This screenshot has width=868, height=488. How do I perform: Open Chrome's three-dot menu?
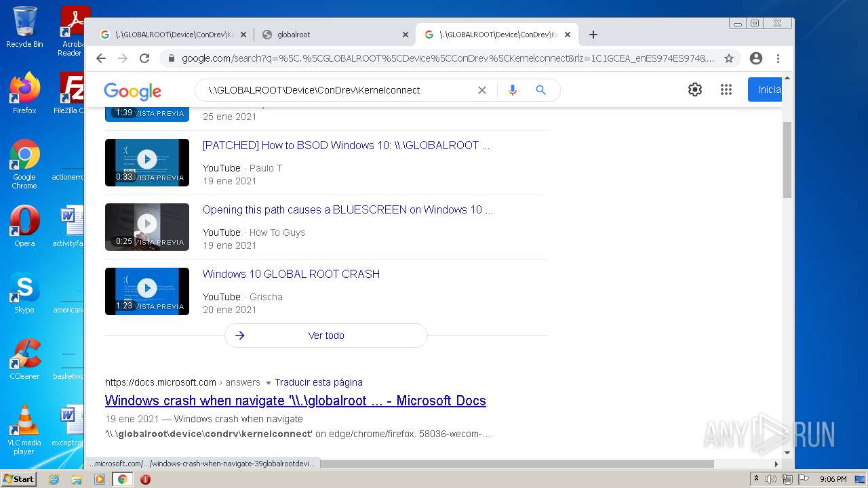pos(778,58)
